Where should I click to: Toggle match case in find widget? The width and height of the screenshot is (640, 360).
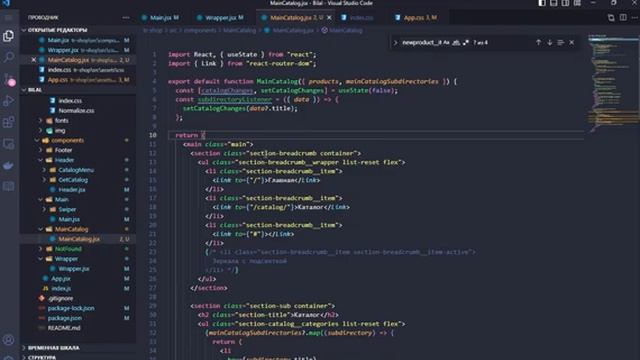[446, 42]
